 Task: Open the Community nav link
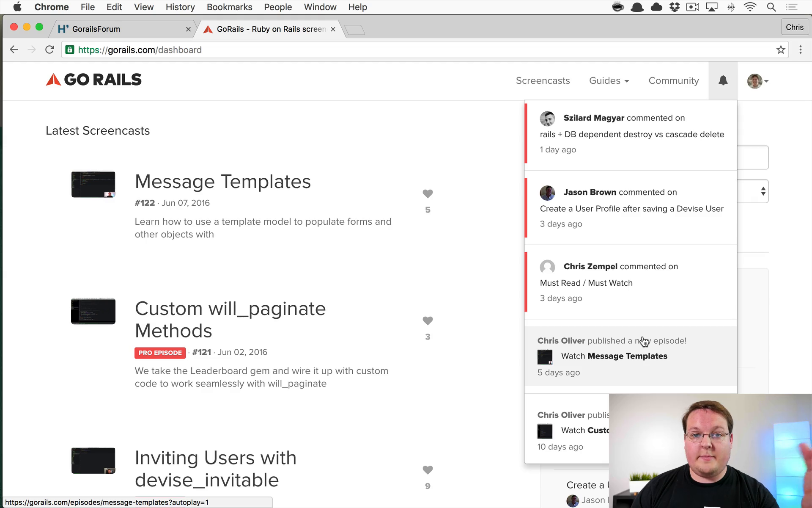point(673,80)
